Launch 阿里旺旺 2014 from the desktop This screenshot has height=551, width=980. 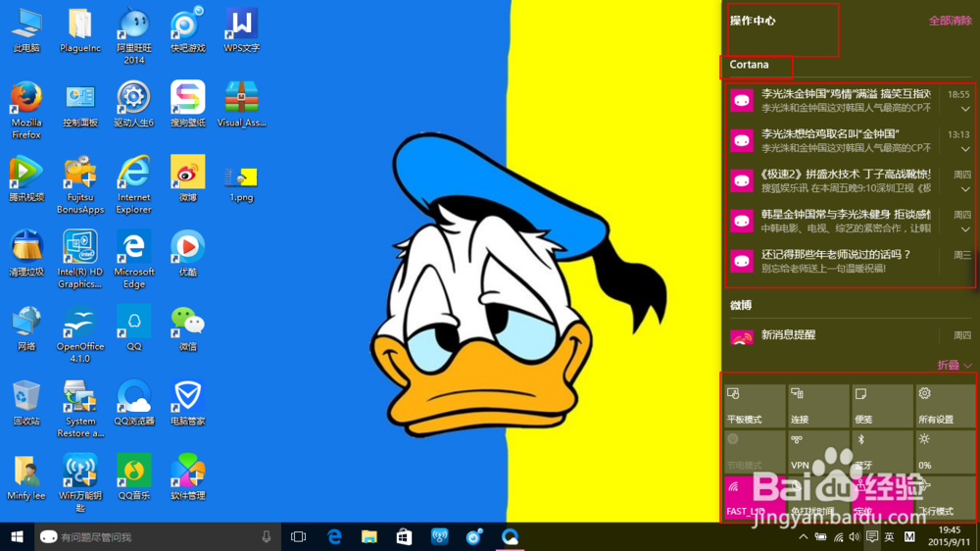click(133, 36)
